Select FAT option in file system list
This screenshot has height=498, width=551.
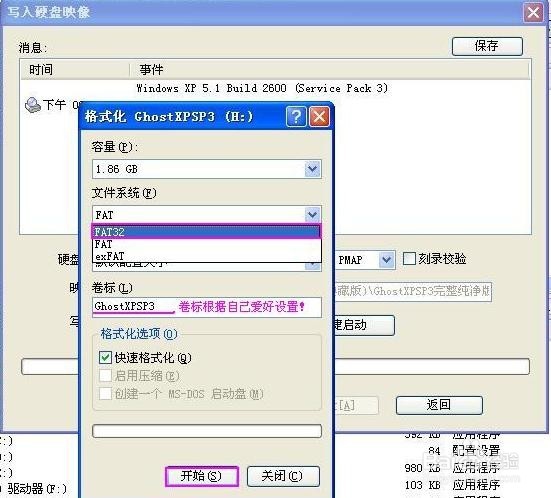[206, 244]
